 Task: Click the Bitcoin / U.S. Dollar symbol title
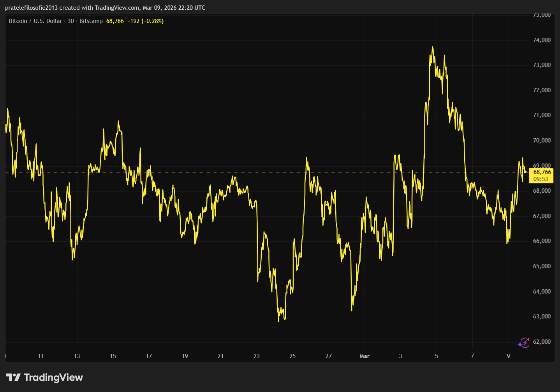[35, 21]
